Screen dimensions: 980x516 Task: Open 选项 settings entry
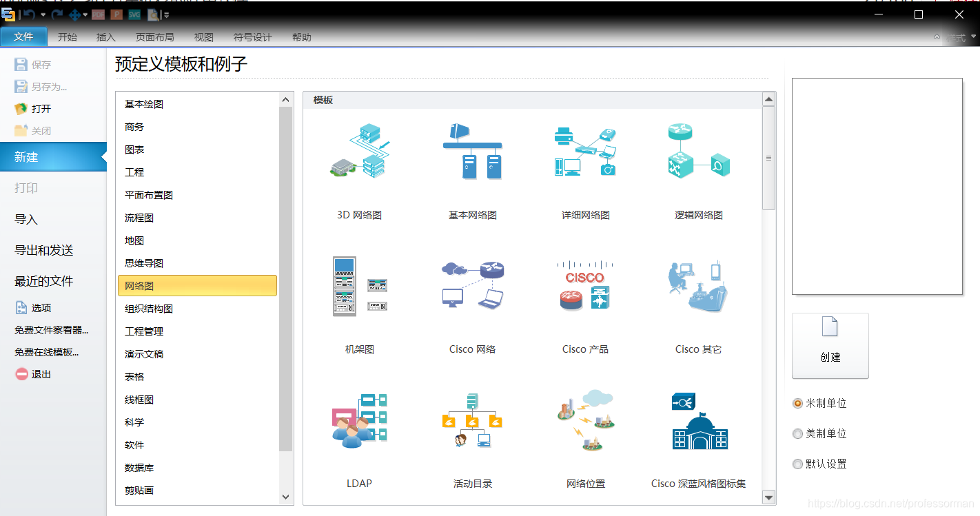click(x=33, y=308)
